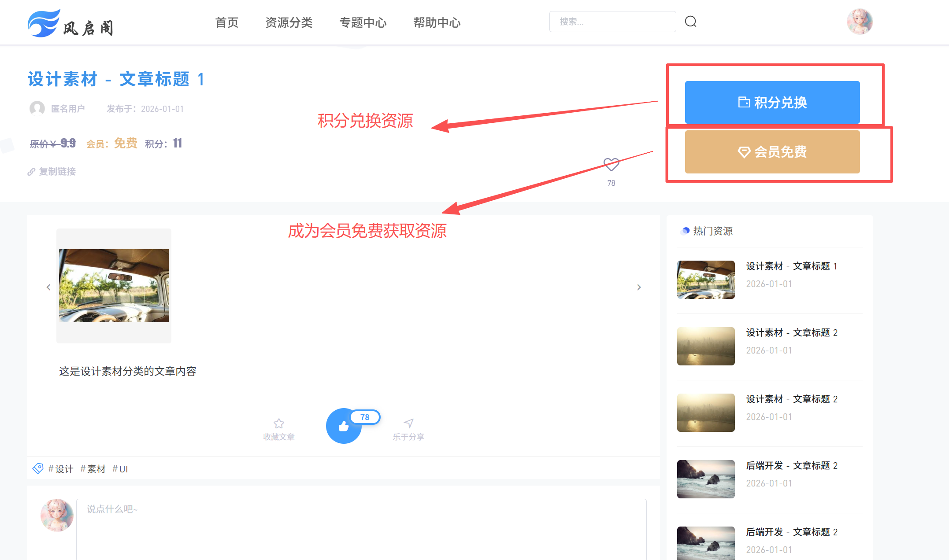
Task: Click the tag icon beside #设计
Action: [38, 468]
